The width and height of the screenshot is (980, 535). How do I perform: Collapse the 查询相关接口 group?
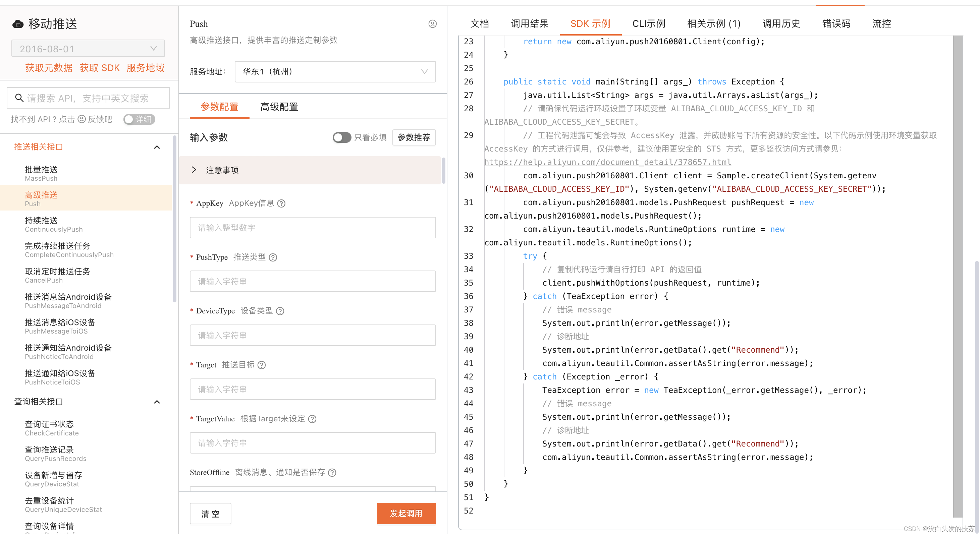[157, 402]
